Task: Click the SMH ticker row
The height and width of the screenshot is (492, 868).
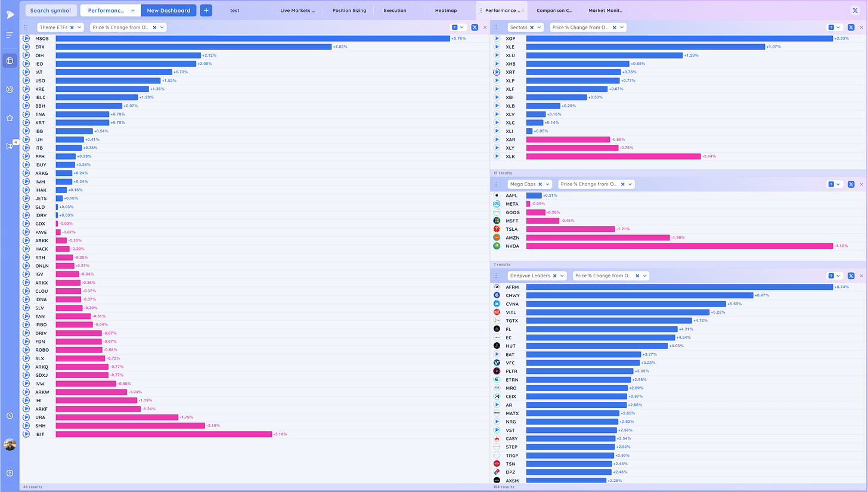Action: 255,426
